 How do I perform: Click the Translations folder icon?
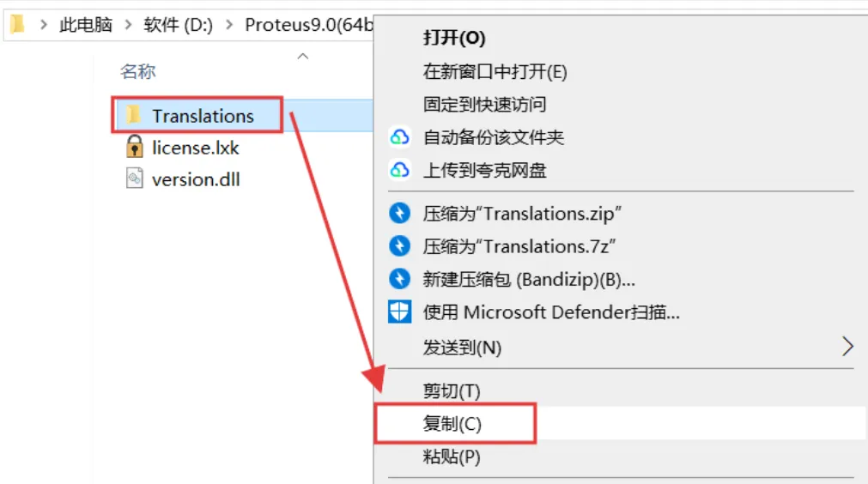point(133,116)
